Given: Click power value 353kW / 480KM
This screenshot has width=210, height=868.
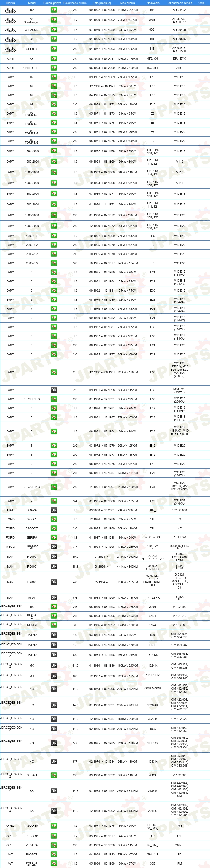Looking at the screenshot, I should (x=127, y=811).
